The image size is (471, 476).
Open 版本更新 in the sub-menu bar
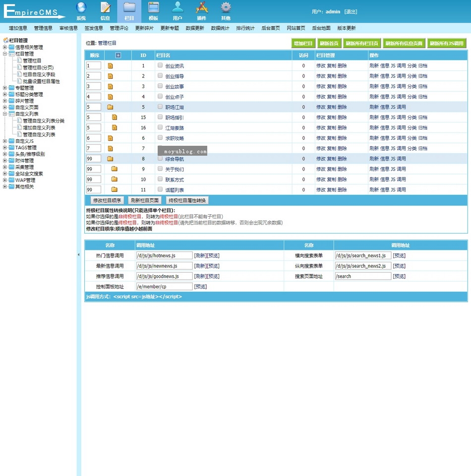[x=346, y=28]
